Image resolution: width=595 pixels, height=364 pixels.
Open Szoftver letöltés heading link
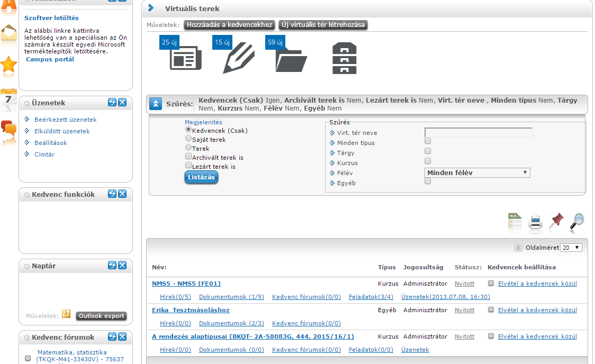[51, 18]
